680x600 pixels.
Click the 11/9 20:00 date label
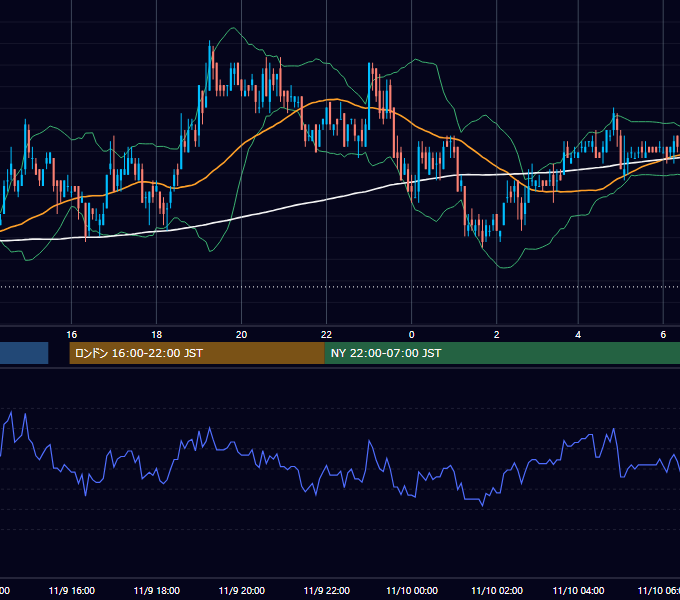coord(242,591)
